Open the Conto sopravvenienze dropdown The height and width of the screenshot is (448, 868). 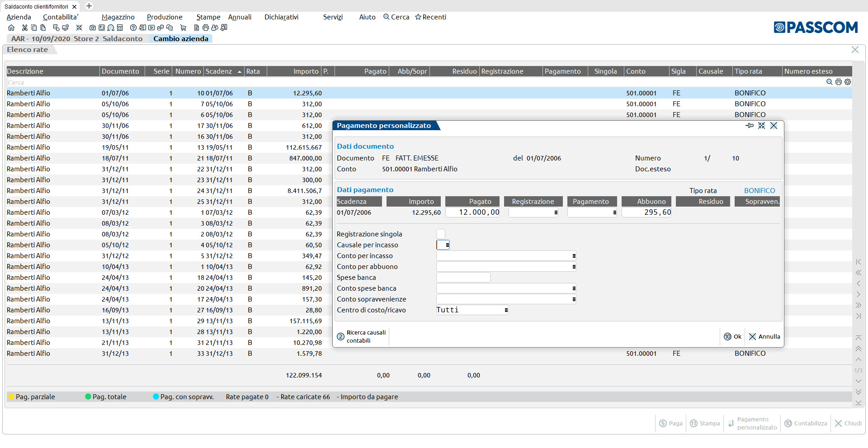(574, 299)
